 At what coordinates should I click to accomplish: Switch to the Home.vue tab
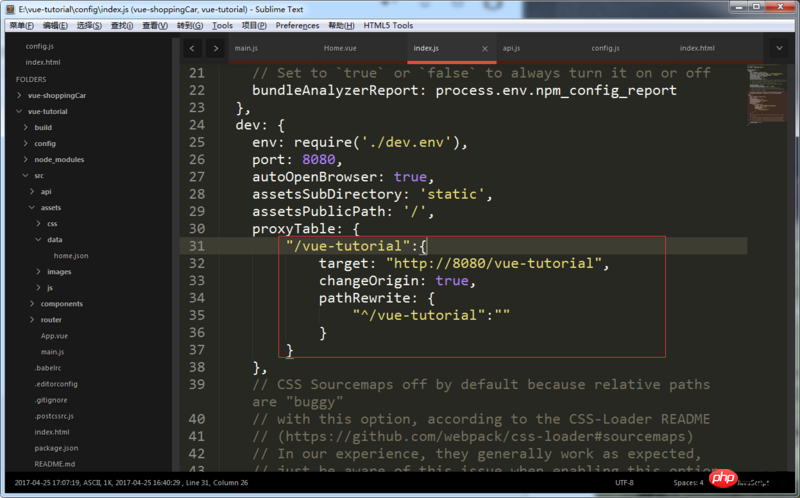tap(340, 48)
